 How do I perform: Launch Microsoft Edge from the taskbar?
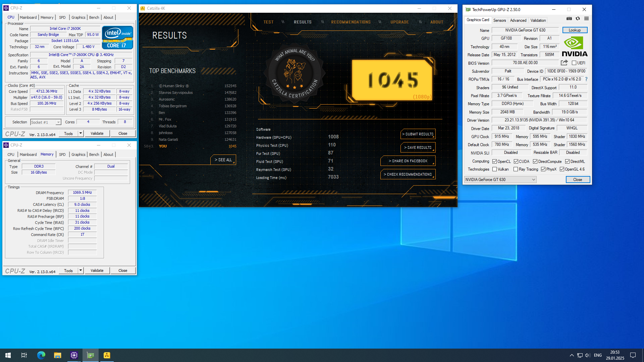[x=41, y=355]
